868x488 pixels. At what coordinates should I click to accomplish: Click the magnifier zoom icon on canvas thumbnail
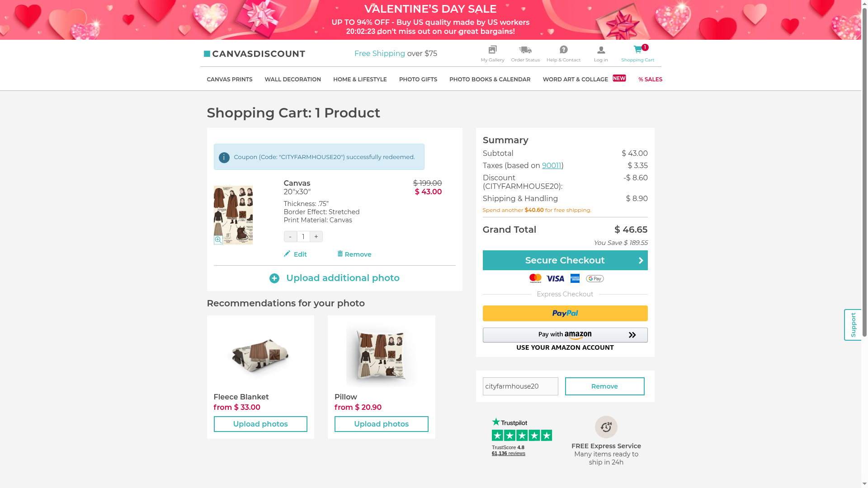pos(218,240)
